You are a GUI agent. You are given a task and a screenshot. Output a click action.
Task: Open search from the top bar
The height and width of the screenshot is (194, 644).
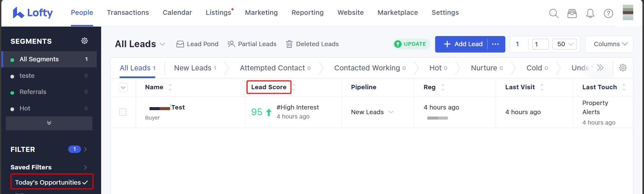click(x=553, y=13)
